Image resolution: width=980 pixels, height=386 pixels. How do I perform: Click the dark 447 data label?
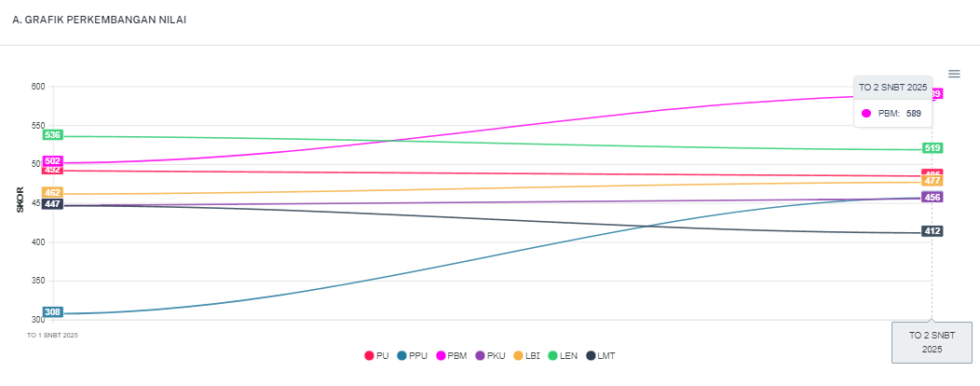(52, 204)
